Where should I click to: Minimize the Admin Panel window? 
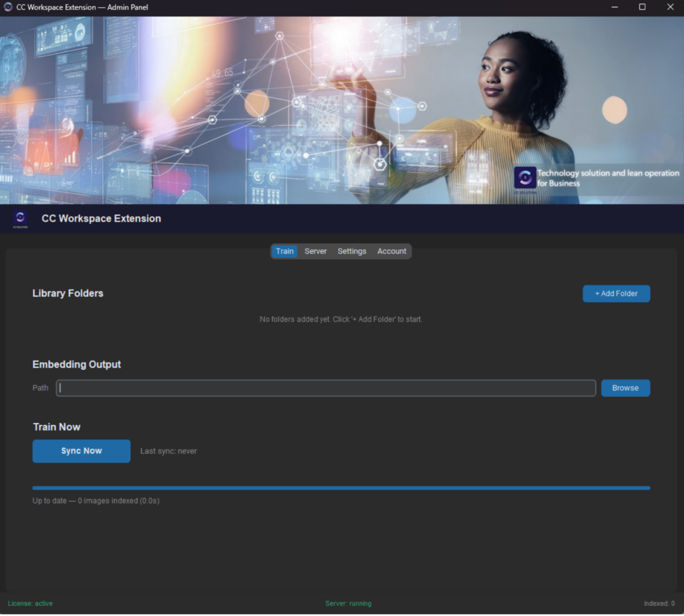point(613,7)
